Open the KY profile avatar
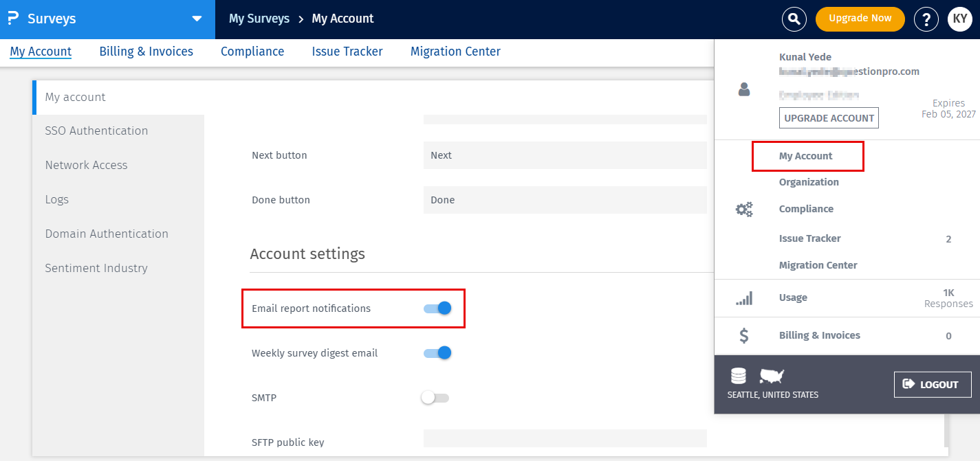Image resolution: width=980 pixels, height=461 pixels. [x=960, y=19]
